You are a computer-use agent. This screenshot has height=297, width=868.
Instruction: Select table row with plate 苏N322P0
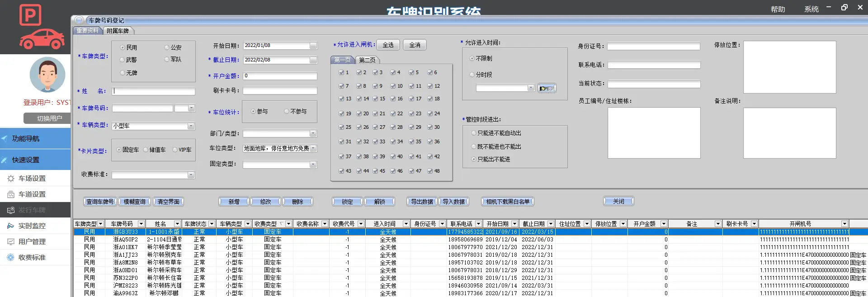point(470,278)
